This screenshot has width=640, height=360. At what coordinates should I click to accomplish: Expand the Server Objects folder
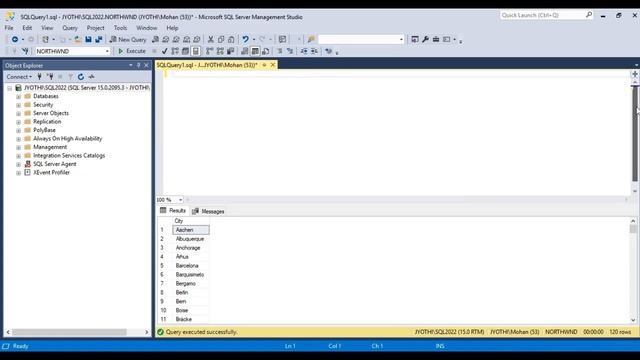[18, 113]
